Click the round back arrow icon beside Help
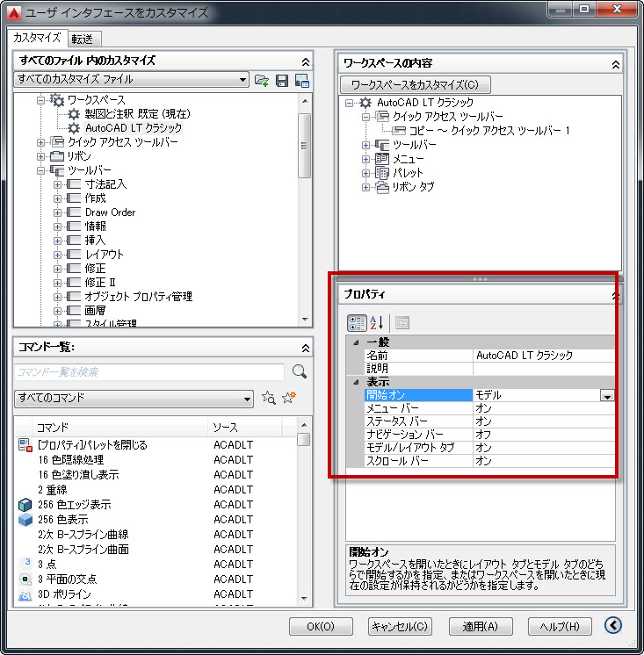The width and height of the screenshot is (644, 655). pyautogui.click(x=613, y=625)
